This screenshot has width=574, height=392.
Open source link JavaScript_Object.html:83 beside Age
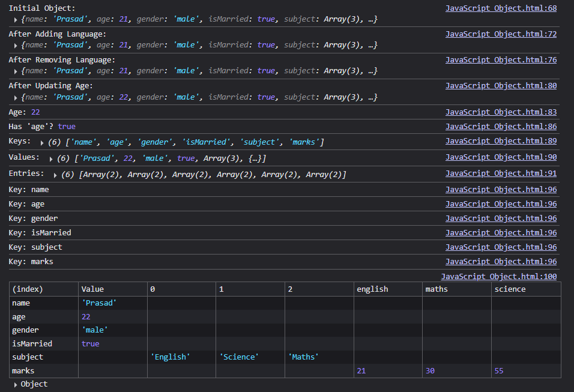(501, 111)
